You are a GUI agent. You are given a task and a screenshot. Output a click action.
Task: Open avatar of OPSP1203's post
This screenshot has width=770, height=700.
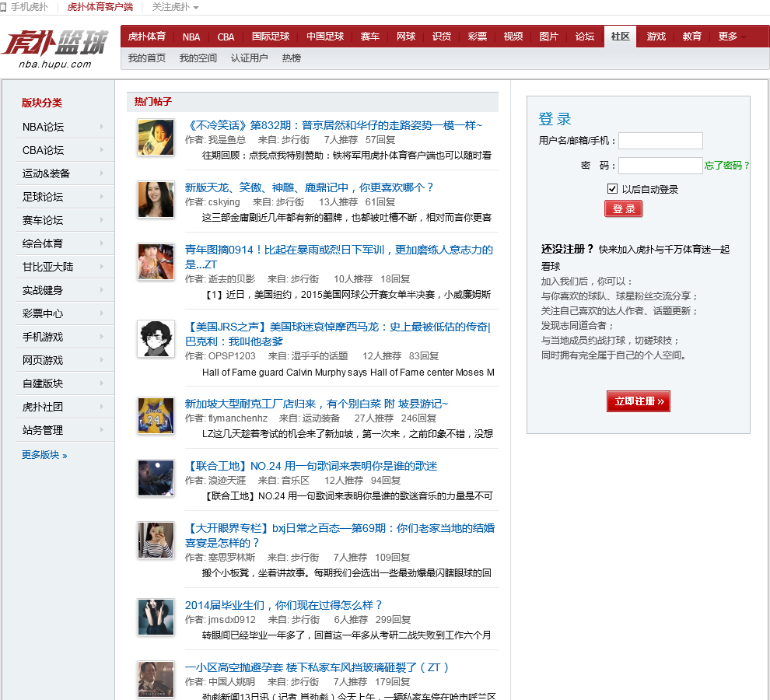156,339
